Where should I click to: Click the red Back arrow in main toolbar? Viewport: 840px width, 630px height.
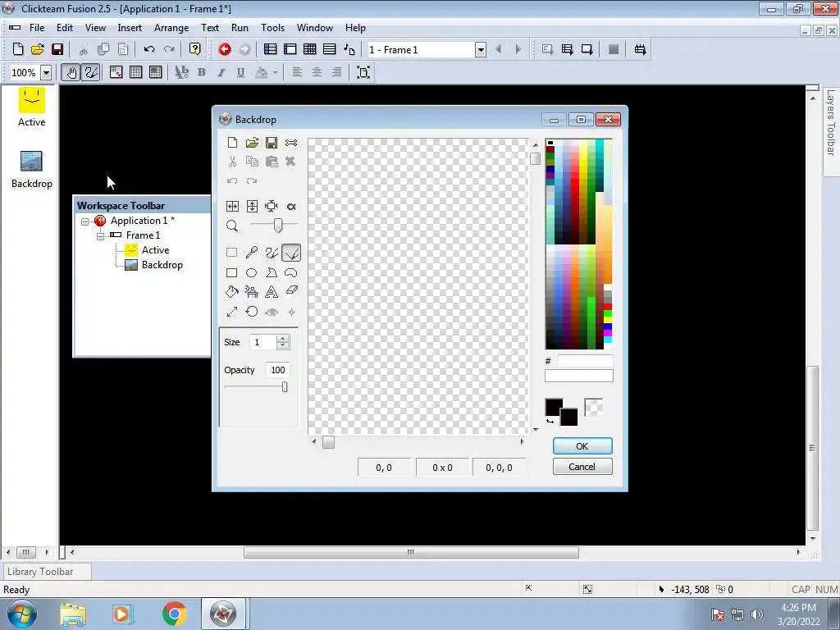pos(225,50)
